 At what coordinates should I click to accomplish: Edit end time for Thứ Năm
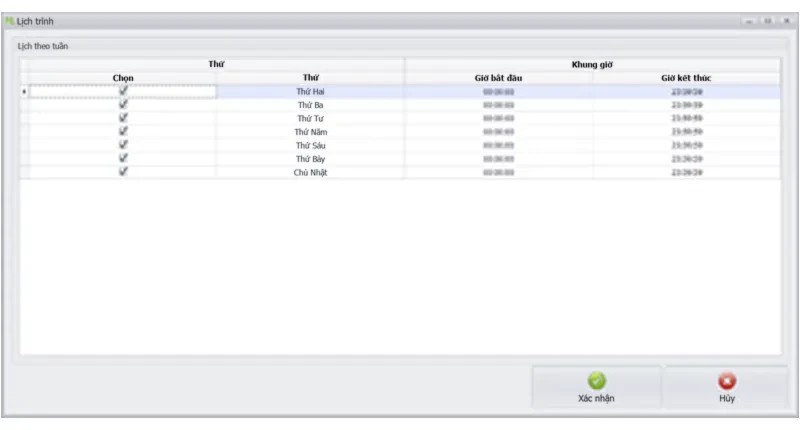(x=687, y=132)
